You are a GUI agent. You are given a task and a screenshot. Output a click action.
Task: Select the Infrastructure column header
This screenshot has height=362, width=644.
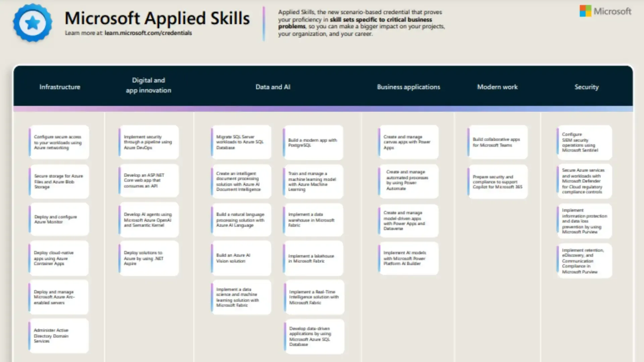60,87
